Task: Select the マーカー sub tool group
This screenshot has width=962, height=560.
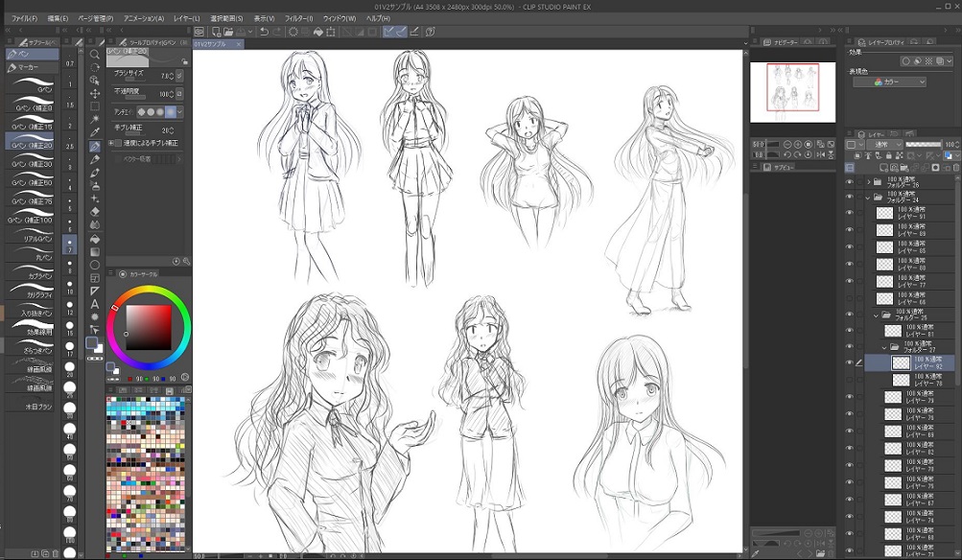Action: tap(33, 67)
